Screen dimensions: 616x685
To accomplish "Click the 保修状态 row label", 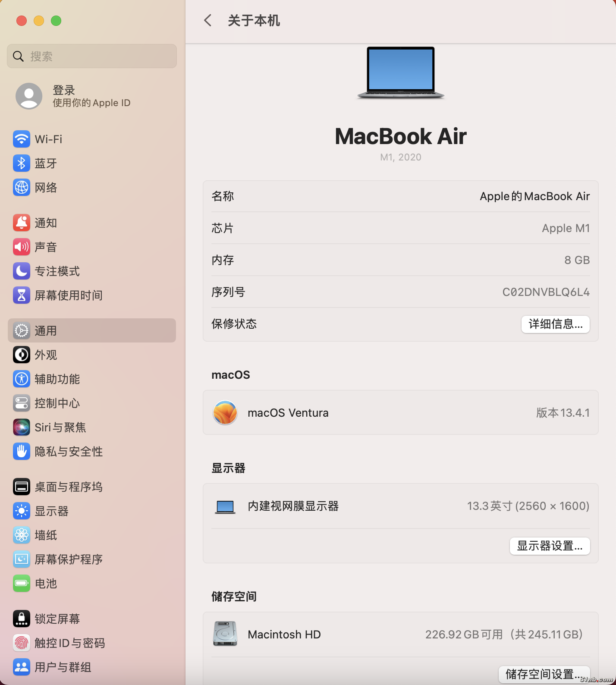I will [234, 324].
